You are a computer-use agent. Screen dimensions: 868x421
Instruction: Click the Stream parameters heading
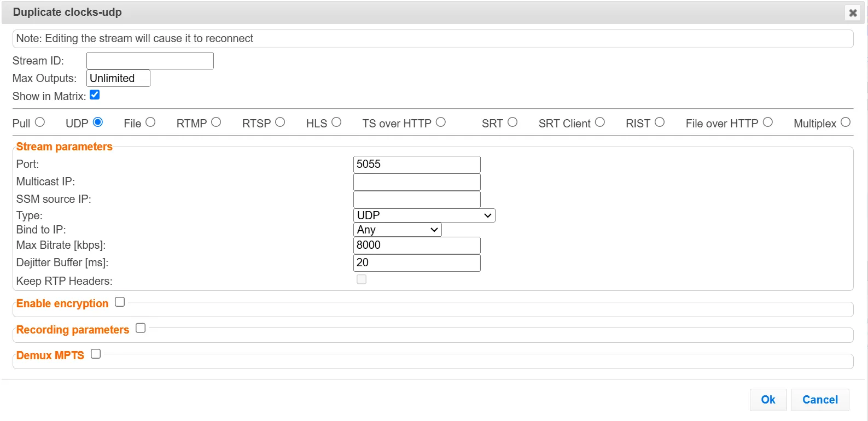64,147
